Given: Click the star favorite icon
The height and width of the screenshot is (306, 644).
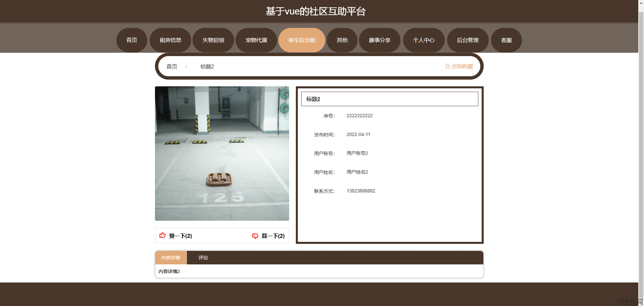Looking at the screenshot, I should pos(447,66).
